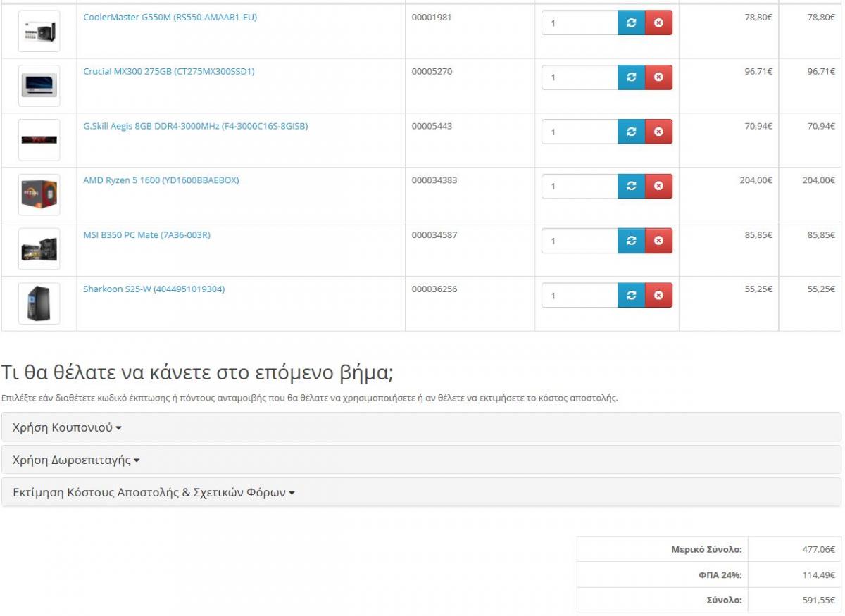Select product code 00005270
The image size is (845, 616).
432,71
